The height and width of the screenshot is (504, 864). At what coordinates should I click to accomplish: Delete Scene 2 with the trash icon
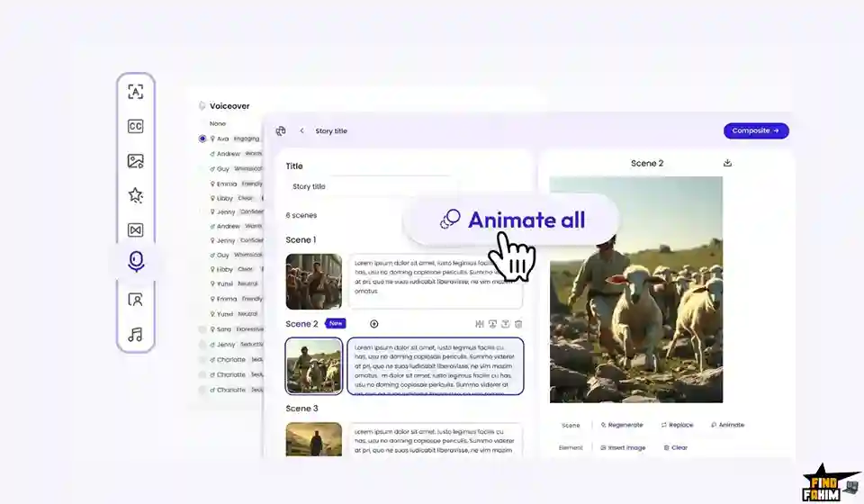[518, 324]
